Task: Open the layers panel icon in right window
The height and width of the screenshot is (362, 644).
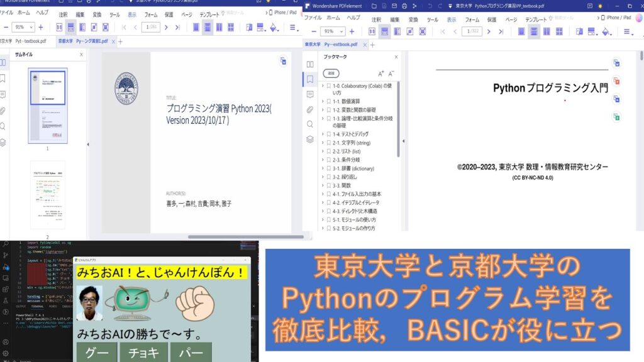Action: [309, 140]
